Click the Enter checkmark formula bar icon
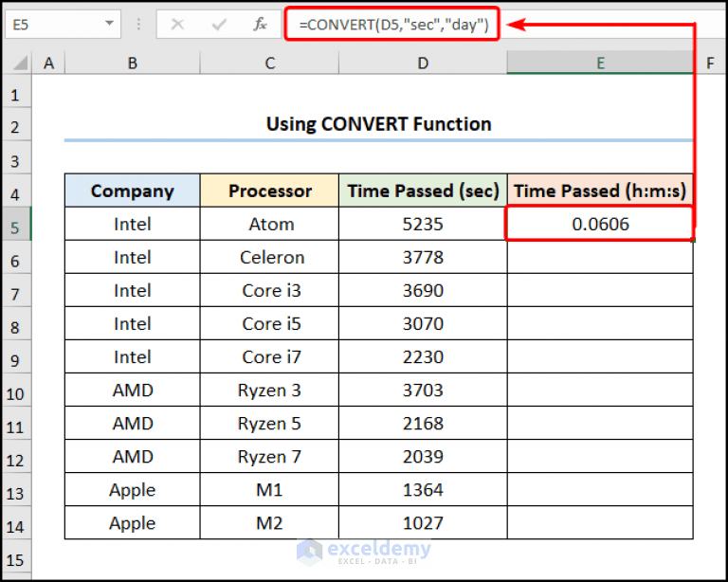 pyautogui.click(x=219, y=24)
